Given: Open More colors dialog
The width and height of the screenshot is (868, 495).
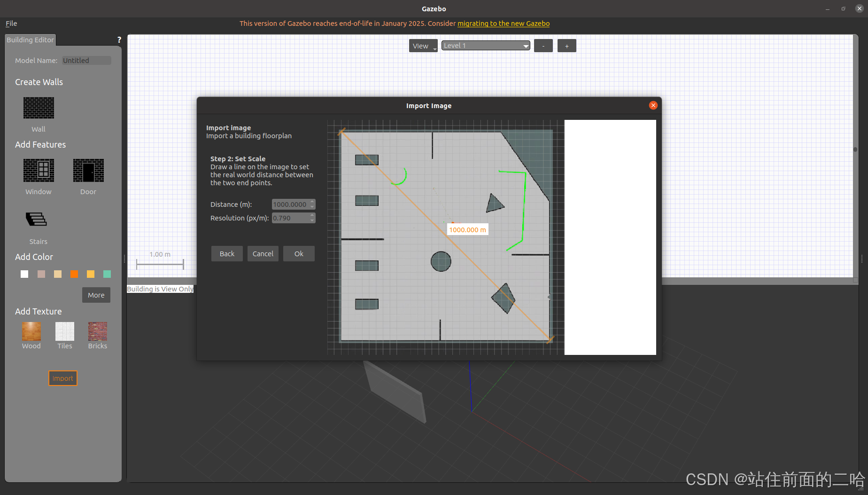Looking at the screenshot, I should 96,295.
